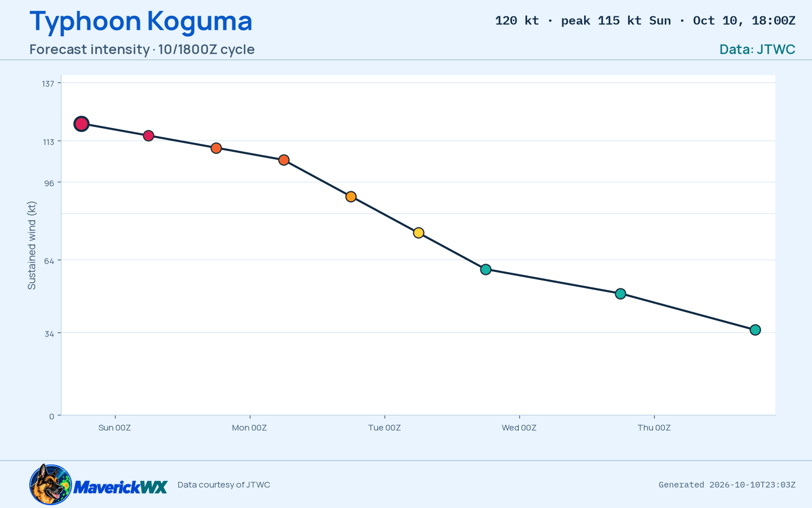Click the 113 y-axis tick label
The image size is (812, 508).
tap(48, 142)
